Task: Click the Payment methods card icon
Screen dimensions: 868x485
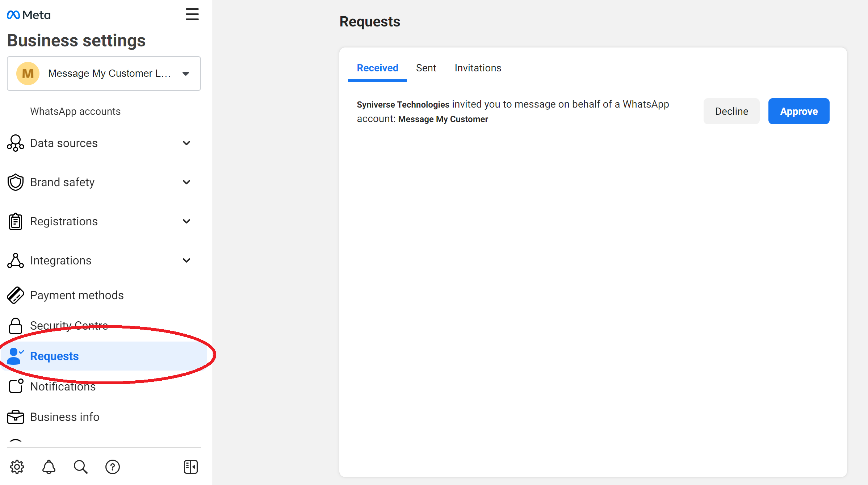Action: pyautogui.click(x=16, y=295)
